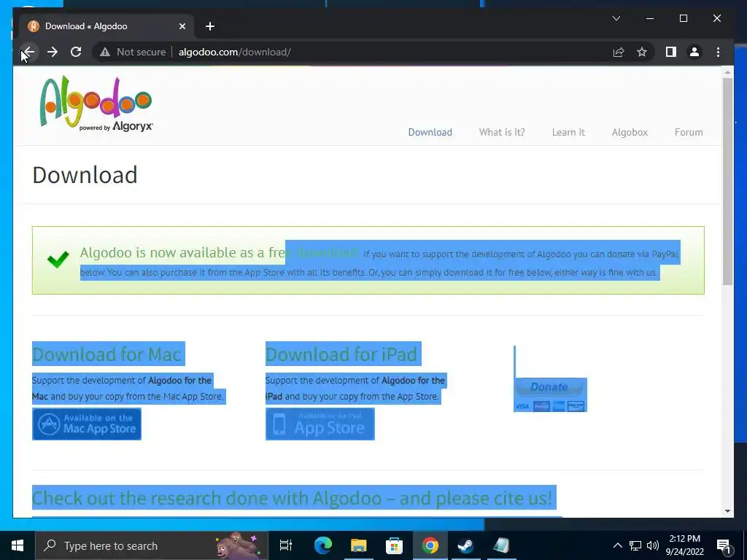The width and height of the screenshot is (747, 560).
Task: Open the notification center icon
Action: [x=724, y=545]
